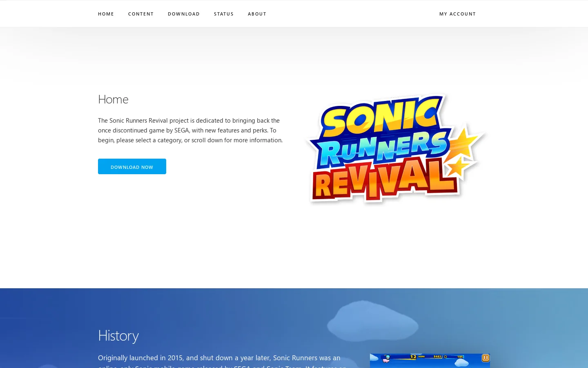Image resolution: width=588 pixels, height=368 pixels.
Task: Click the text 'Originally launched in 2015'
Action: (x=141, y=358)
